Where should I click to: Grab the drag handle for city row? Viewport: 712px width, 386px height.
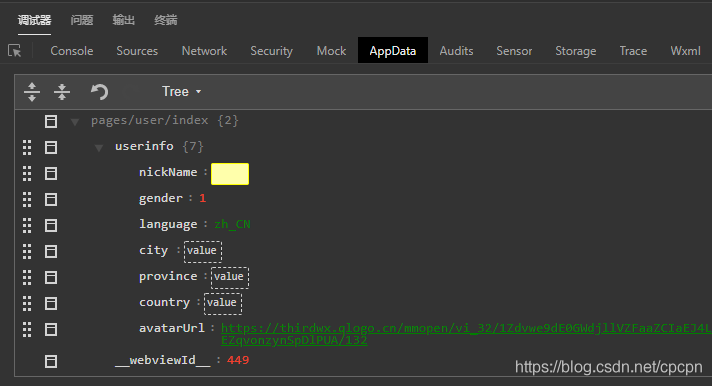[x=27, y=251]
